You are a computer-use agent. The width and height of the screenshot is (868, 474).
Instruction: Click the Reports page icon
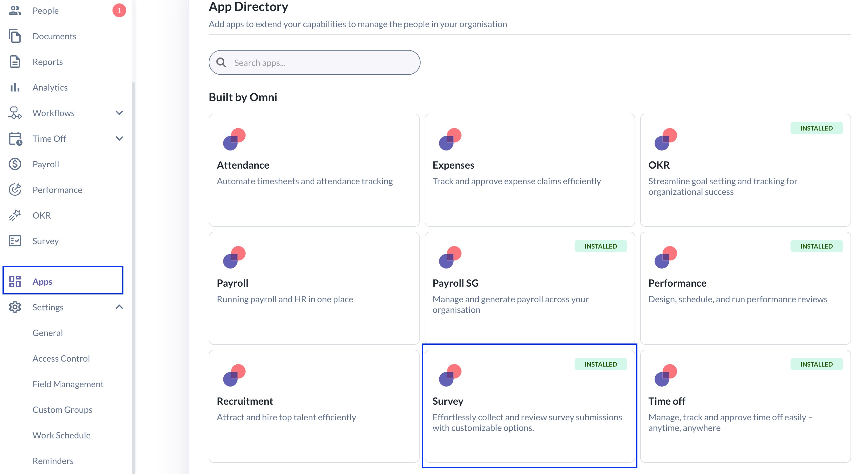tap(15, 62)
